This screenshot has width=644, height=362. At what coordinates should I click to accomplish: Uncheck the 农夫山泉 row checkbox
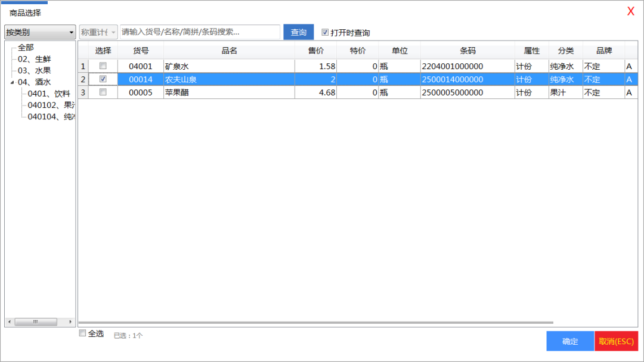click(103, 79)
